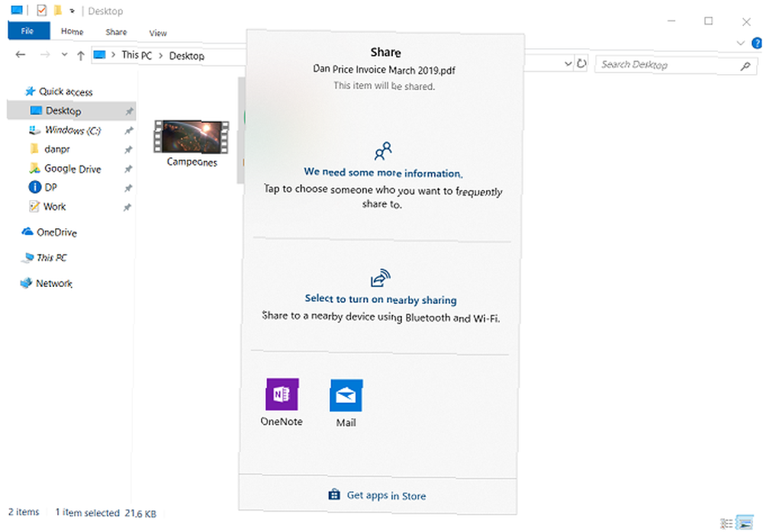Screen dimensions: 763x532
Task: Switch to large icons view layout
Action: 745,523
